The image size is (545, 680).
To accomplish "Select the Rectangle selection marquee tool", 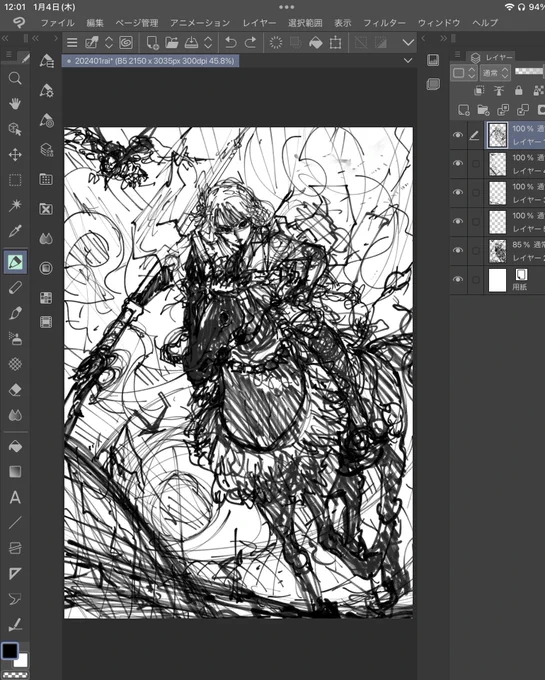I will (15, 180).
